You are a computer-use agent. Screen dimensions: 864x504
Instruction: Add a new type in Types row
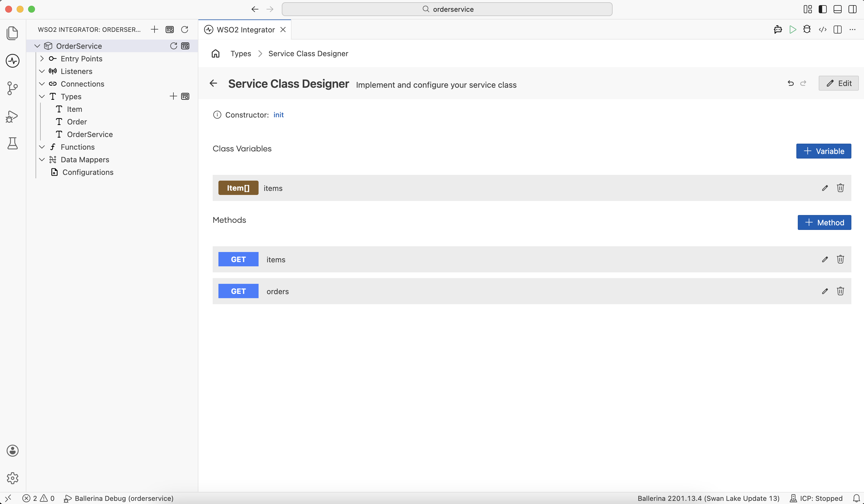[173, 96]
